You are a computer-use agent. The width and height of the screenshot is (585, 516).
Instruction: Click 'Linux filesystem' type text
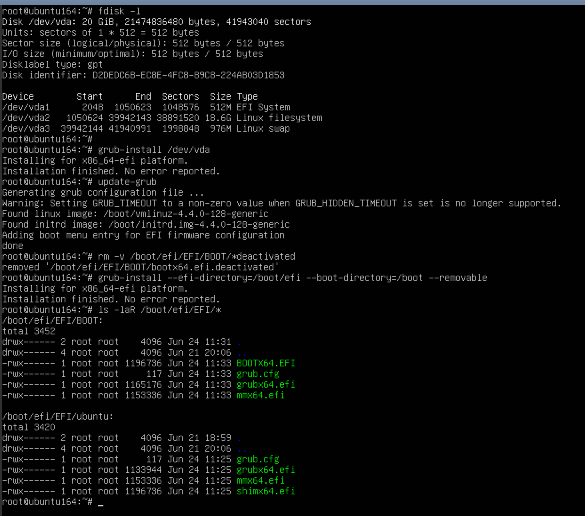tap(279, 118)
